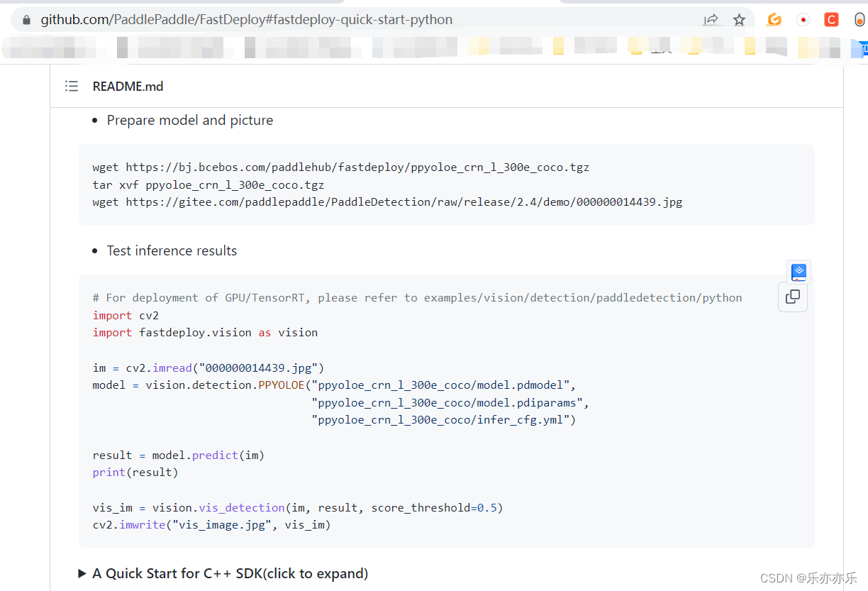Click the README.md file title
Viewport: 868px width, 591px height.
click(128, 86)
